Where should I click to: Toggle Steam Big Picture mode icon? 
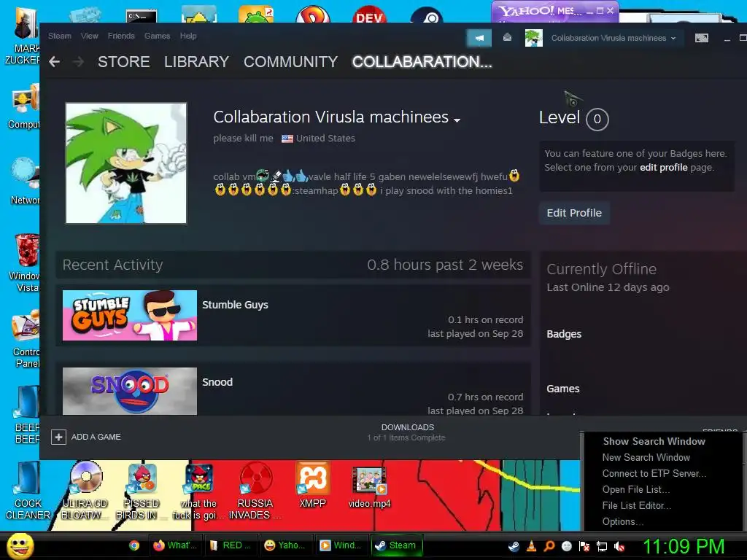tap(701, 38)
